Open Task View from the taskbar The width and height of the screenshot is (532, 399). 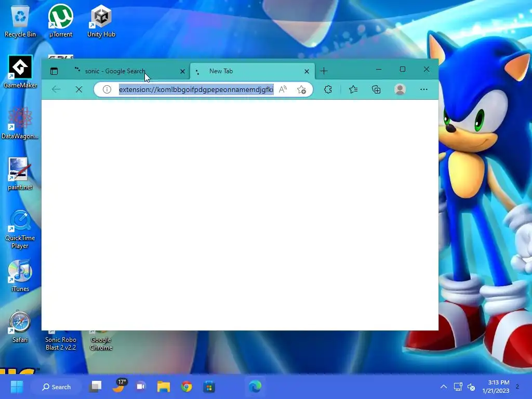[x=96, y=387]
